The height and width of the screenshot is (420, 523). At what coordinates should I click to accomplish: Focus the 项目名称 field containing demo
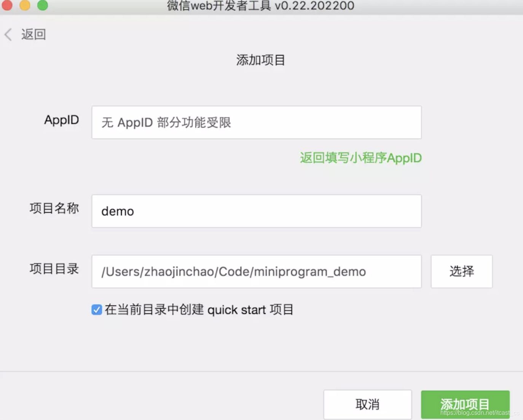(257, 211)
